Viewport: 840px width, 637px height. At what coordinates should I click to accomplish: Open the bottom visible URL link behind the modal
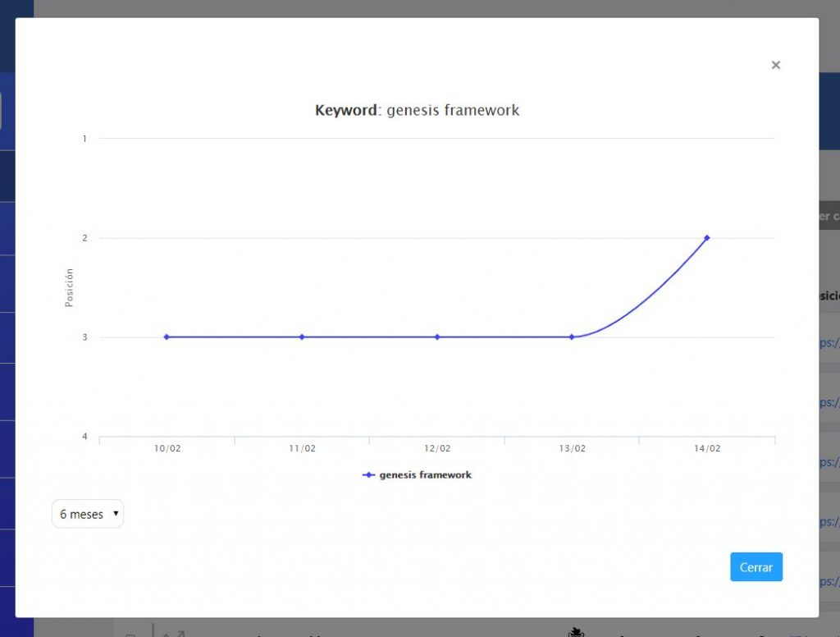tap(829, 581)
